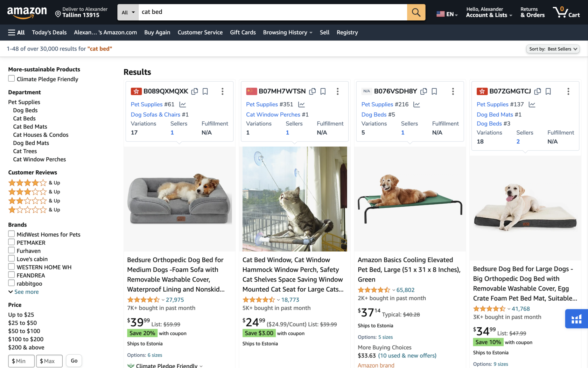Check PETMAKER brand filter
588x368 pixels.
(12, 242)
